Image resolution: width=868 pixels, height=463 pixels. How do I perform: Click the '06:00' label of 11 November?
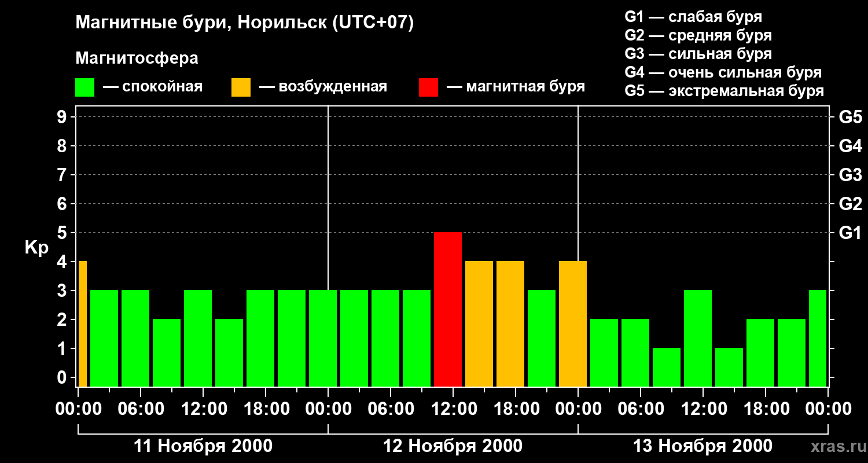(x=141, y=409)
